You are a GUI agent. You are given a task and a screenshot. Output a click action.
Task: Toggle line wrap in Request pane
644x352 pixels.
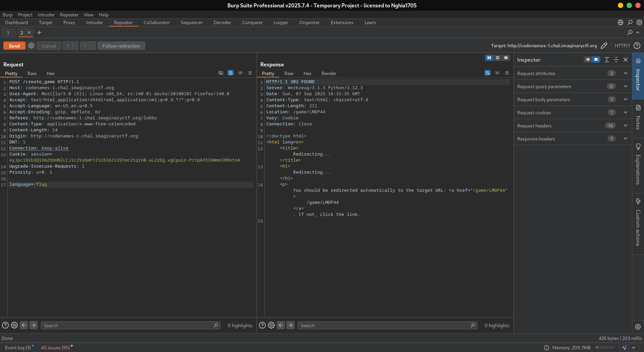point(230,73)
